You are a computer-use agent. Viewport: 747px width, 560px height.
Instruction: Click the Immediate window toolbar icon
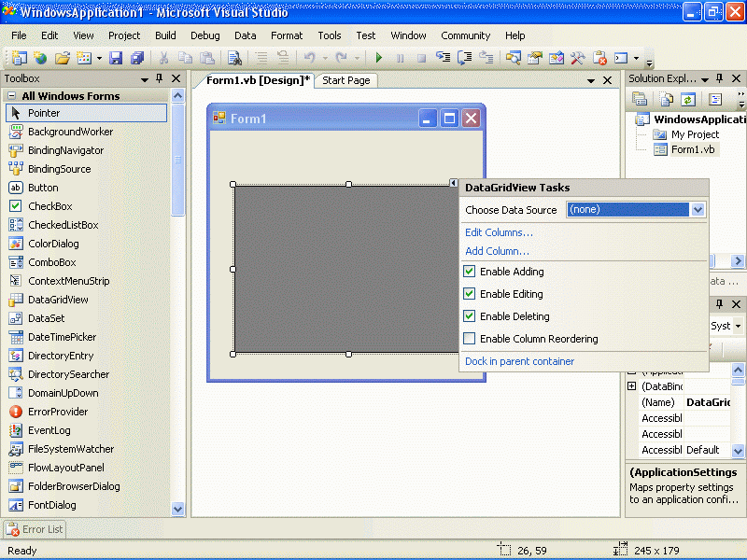click(621, 58)
